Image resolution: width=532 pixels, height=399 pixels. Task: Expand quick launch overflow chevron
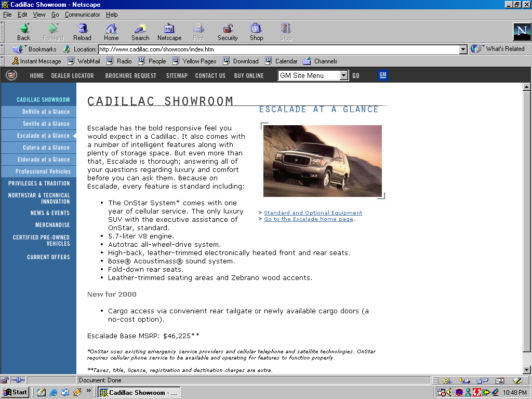(88, 391)
